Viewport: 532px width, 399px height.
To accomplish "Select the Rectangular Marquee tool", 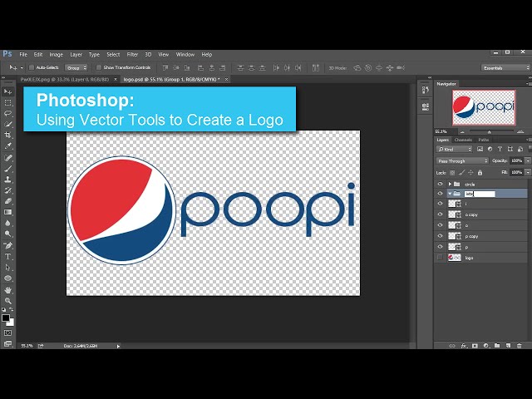I will (7, 102).
